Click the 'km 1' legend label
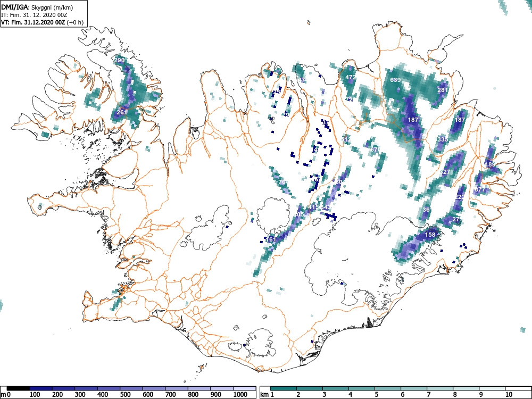This screenshot has height=399, width=532. coord(268,395)
